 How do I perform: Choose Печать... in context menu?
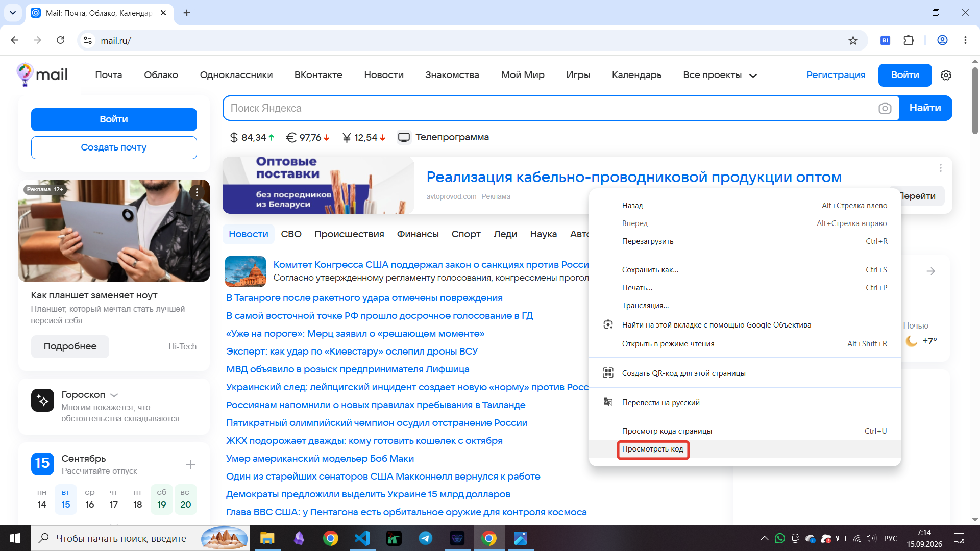[745, 288]
